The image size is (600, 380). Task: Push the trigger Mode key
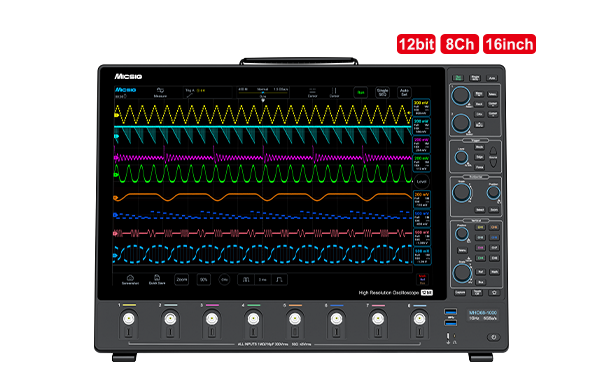(479, 147)
